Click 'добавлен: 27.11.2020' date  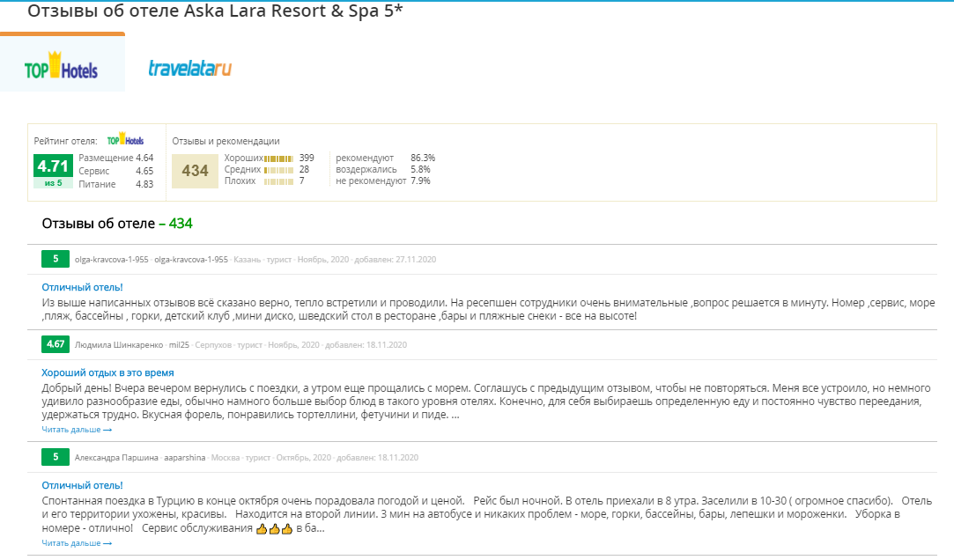pyautogui.click(x=396, y=260)
